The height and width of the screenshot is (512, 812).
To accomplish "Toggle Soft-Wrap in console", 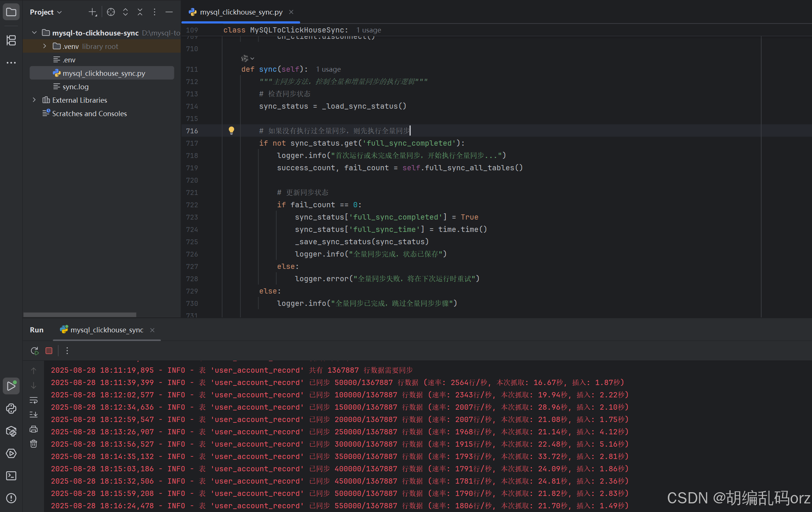I will click(34, 400).
